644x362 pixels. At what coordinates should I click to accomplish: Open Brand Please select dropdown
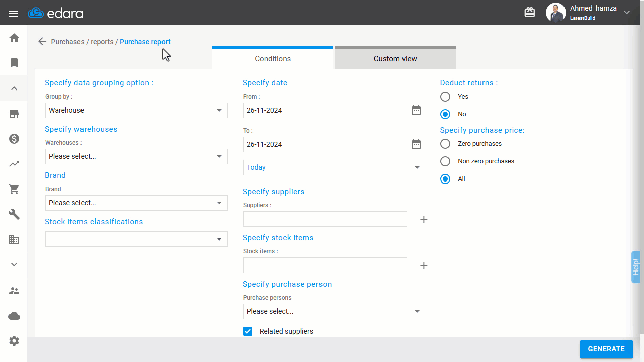click(x=136, y=203)
